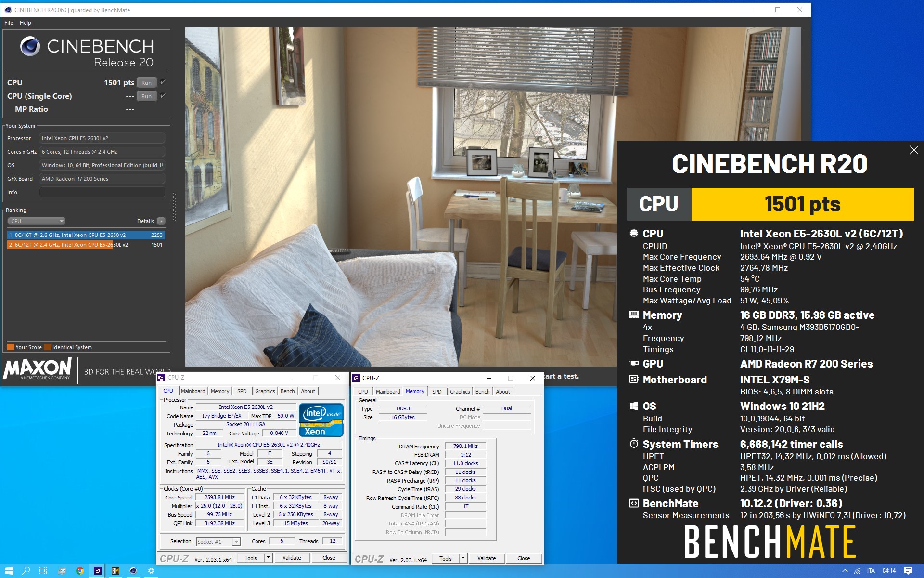Click the right CPU-Z window title icon
924x578 pixels.
pyautogui.click(x=357, y=378)
